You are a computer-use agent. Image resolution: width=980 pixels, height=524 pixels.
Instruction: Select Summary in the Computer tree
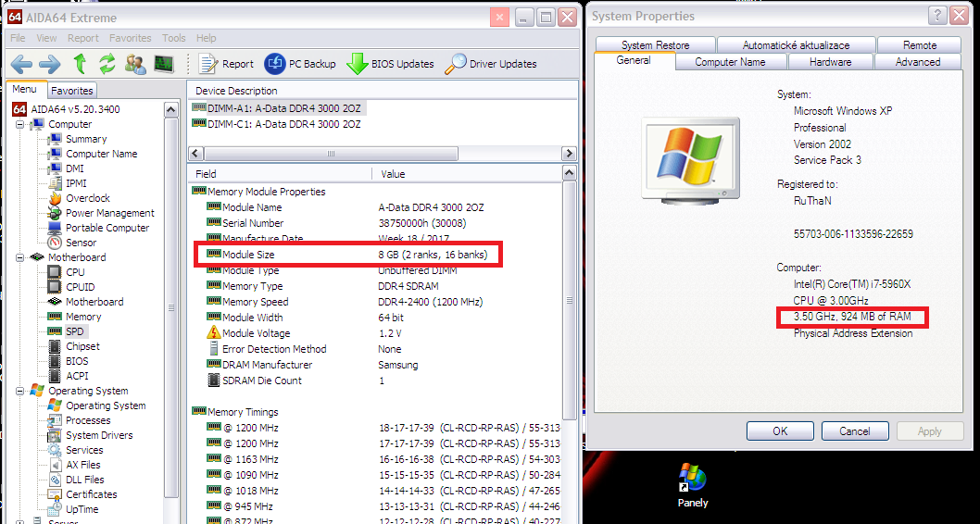(x=86, y=139)
